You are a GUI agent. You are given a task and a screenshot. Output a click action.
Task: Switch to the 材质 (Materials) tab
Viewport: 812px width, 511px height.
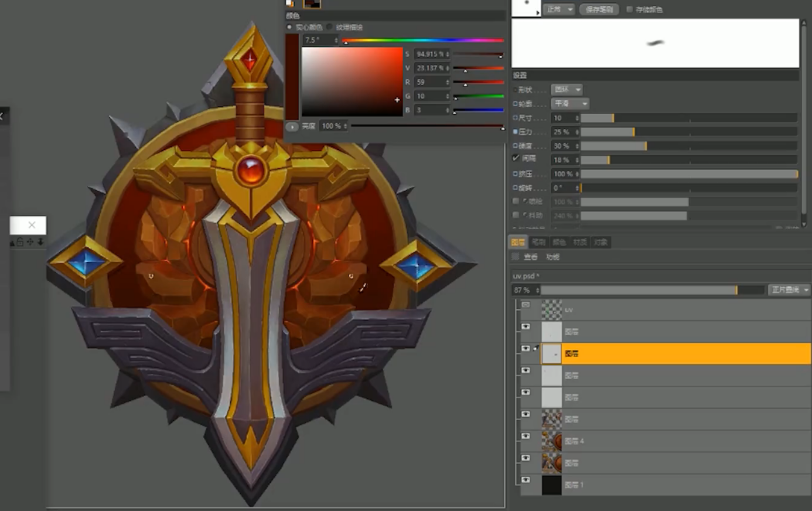[x=579, y=242]
